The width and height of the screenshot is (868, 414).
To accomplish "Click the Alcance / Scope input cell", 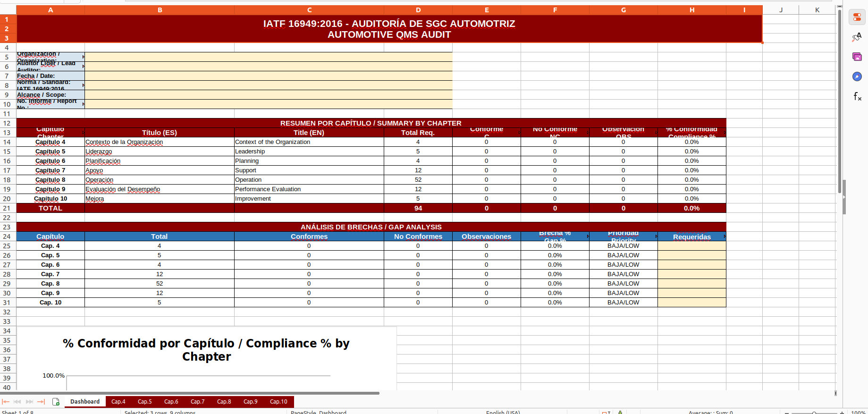I will coord(269,95).
